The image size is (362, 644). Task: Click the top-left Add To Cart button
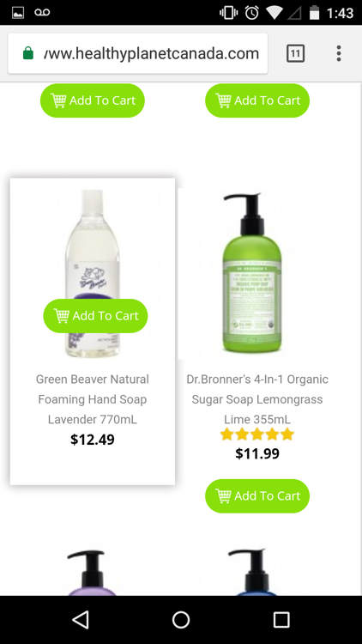point(93,100)
